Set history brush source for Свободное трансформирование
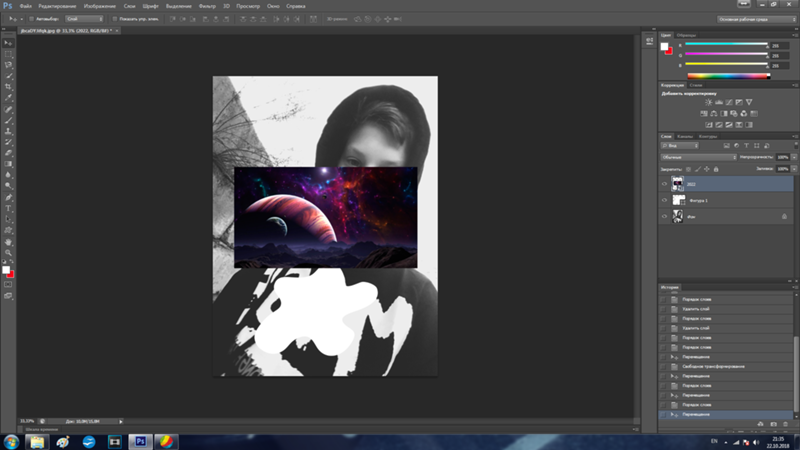The width and height of the screenshot is (800, 450). tap(663, 367)
